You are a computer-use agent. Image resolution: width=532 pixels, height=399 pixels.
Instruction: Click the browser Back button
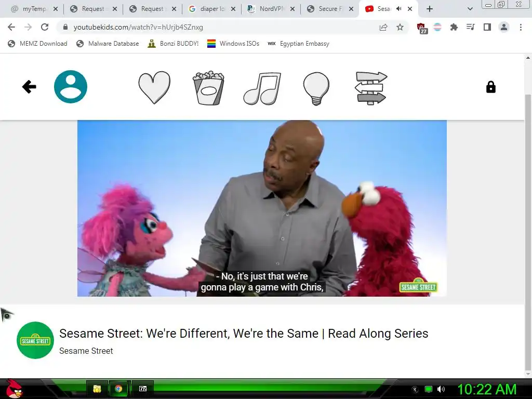(11, 27)
